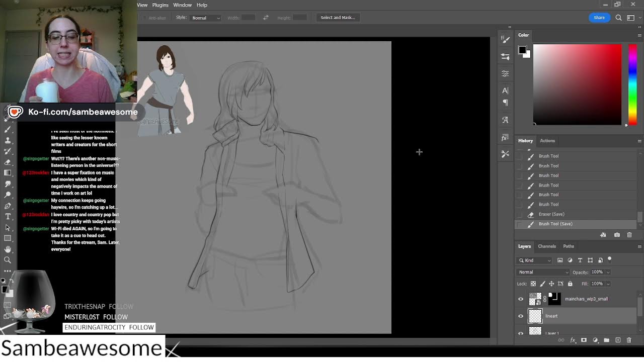The width and height of the screenshot is (644, 362).
Task: Select the Eraser tool in the left toolbar
Action: pyautogui.click(x=8, y=162)
